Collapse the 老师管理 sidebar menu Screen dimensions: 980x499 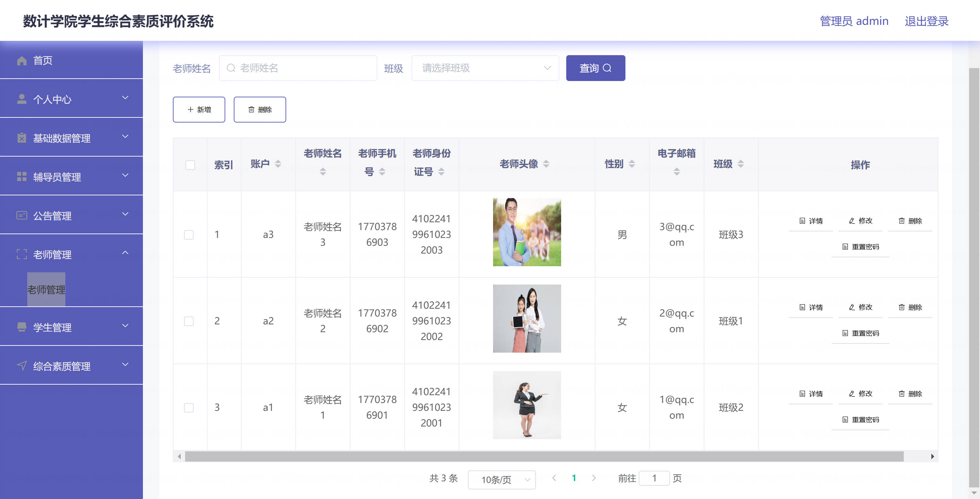coord(71,254)
